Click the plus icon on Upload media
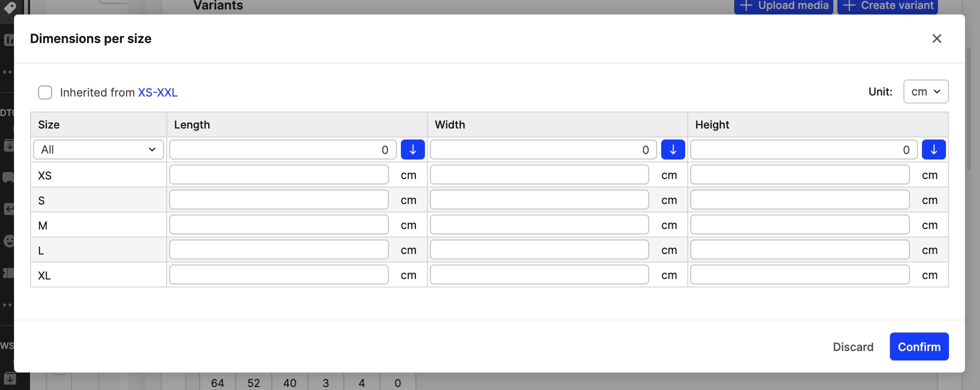The width and height of the screenshot is (980, 390). [x=746, y=6]
